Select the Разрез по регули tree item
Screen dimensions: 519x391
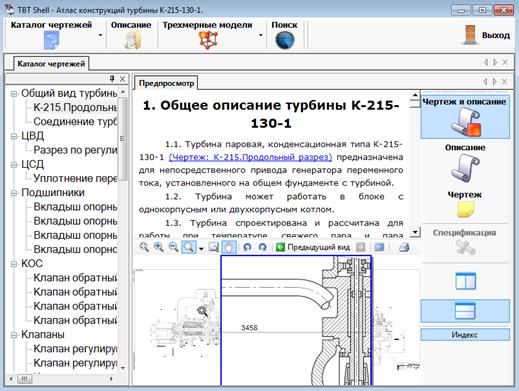pyautogui.click(x=75, y=150)
